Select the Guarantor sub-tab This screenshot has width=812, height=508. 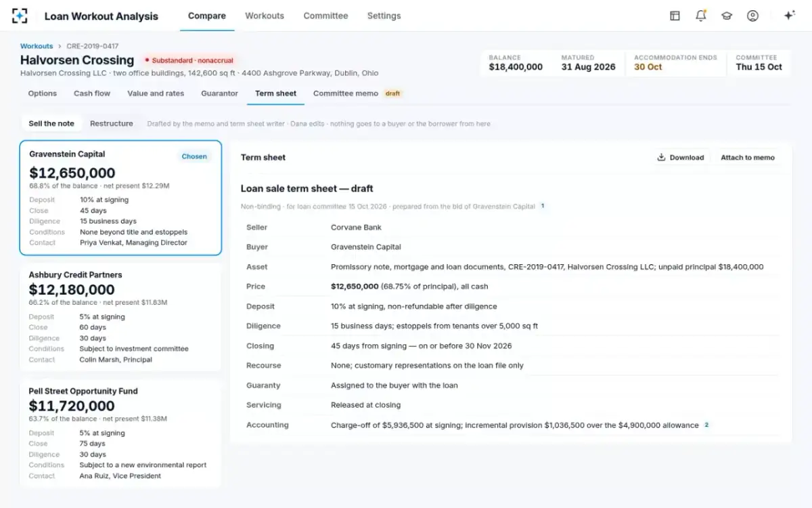pyautogui.click(x=219, y=93)
